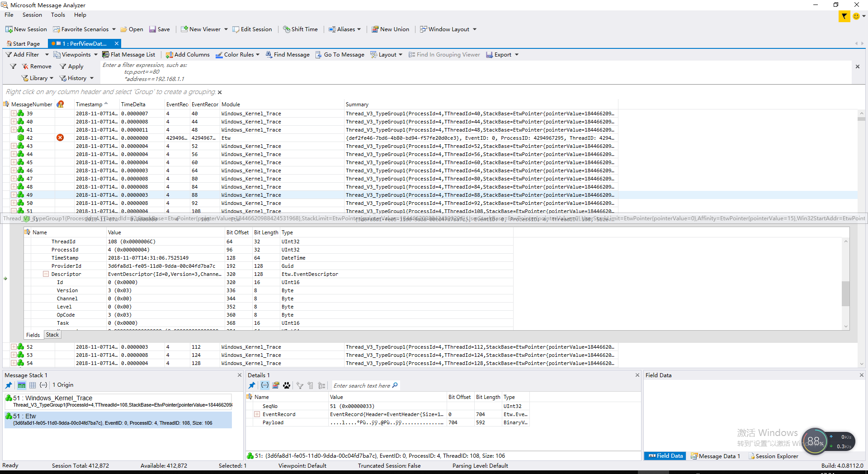This screenshot has height=474, width=868.
Task: Close the PerfViewDat session tab
Action: (x=117, y=44)
